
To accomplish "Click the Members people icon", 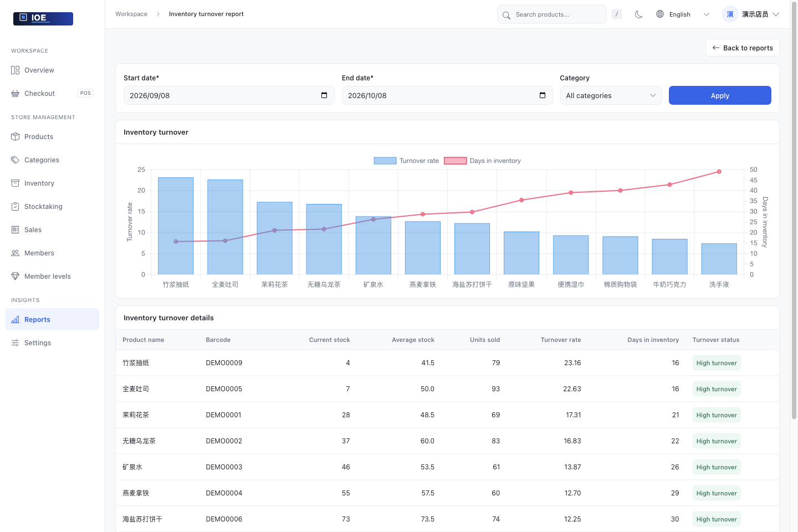I will tap(16, 253).
